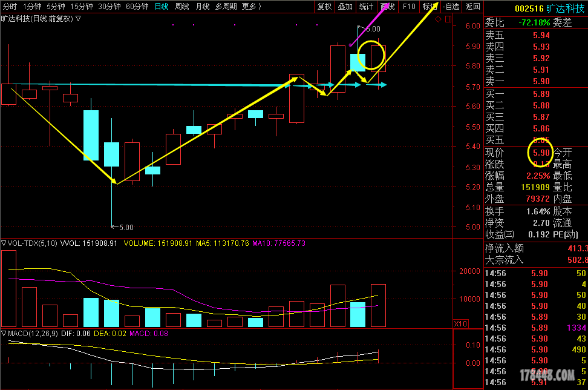Viewport: 588px width, 390px height.
Task: Expand the 更多 more periods menu
Action: [x=251, y=7]
